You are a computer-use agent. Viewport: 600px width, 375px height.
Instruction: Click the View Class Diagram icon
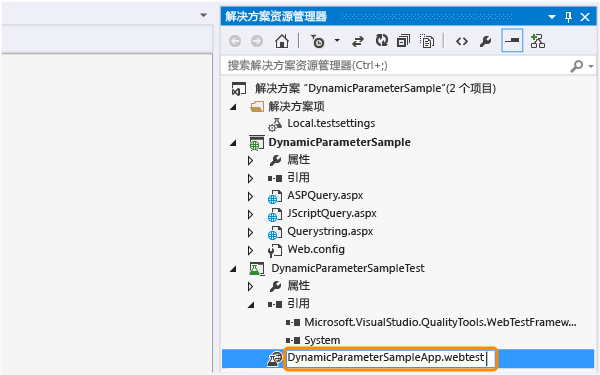(538, 41)
